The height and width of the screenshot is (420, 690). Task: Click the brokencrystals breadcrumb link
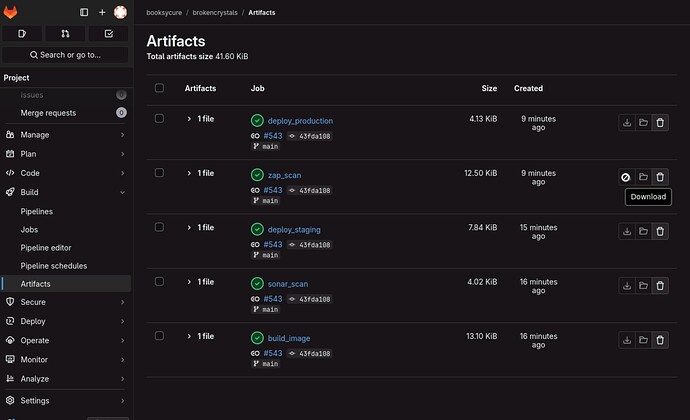point(213,12)
